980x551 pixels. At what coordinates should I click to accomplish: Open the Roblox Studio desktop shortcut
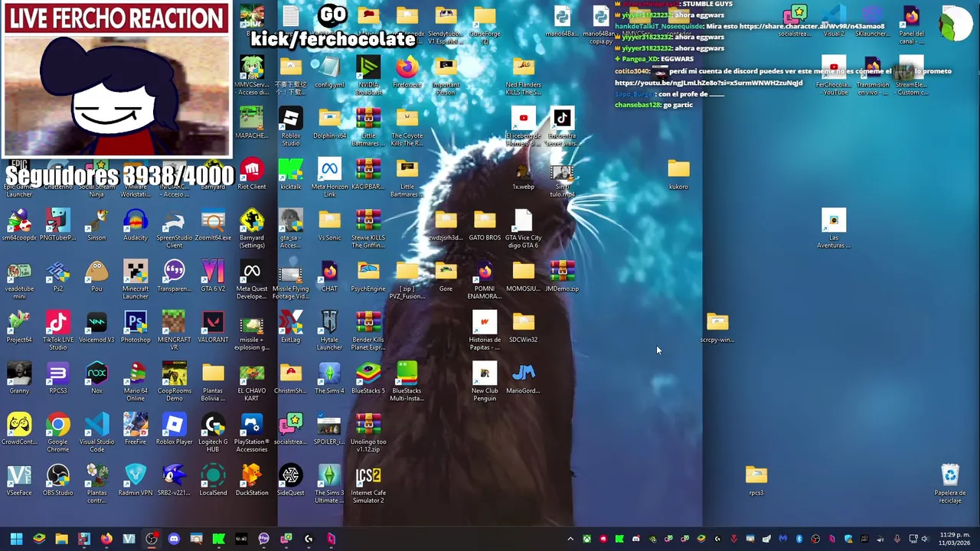tap(290, 126)
